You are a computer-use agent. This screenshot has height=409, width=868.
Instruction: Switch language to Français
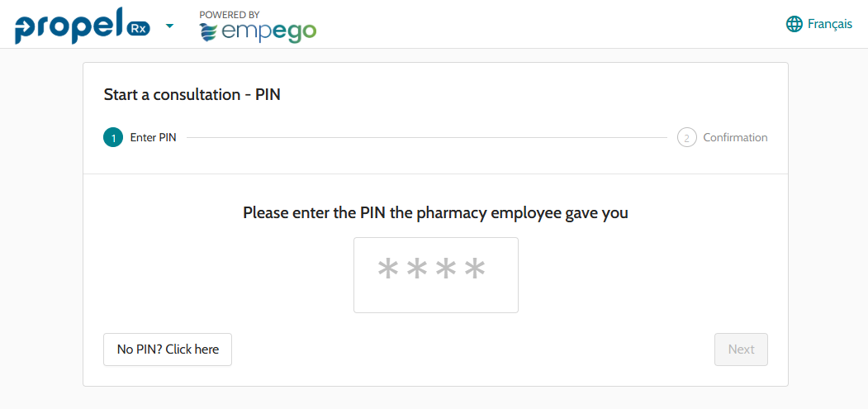click(x=829, y=24)
